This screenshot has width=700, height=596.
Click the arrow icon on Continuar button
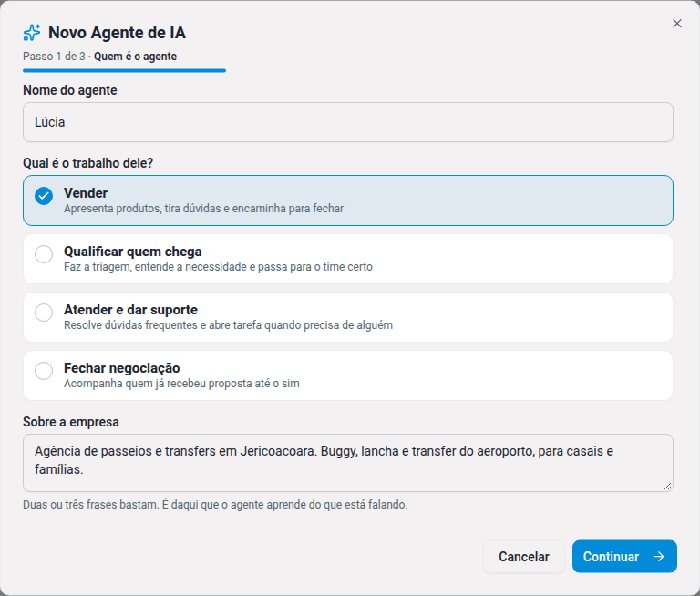click(x=659, y=556)
